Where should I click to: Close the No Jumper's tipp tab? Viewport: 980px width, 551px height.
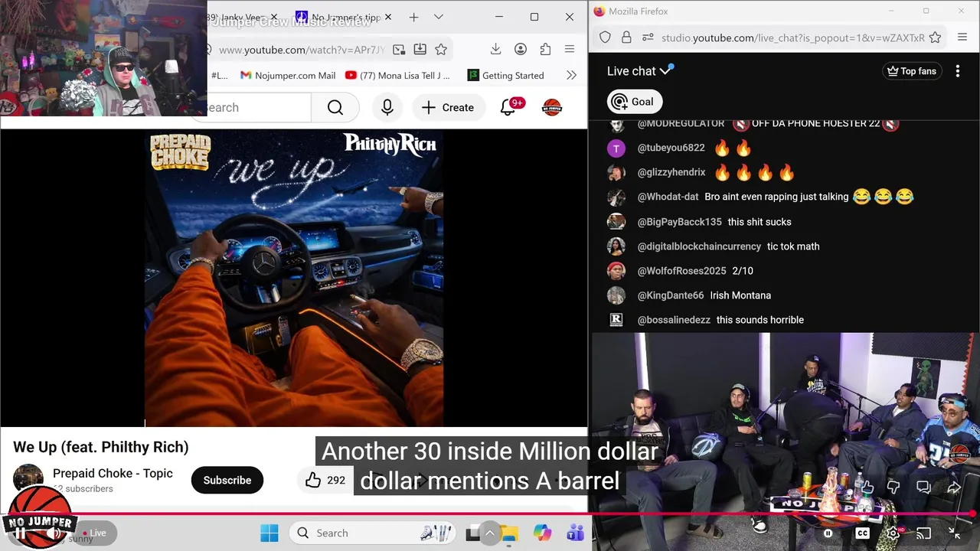(388, 17)
